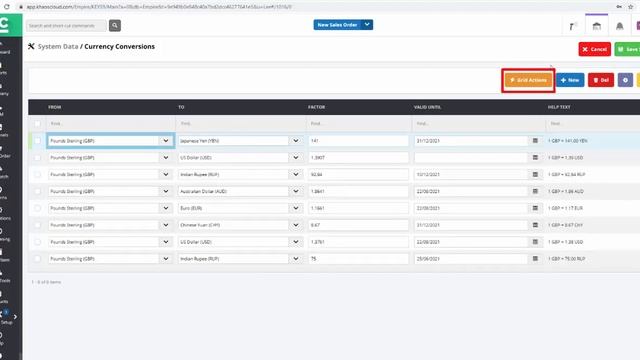Viewport: 640px width, 360px height.
Task: Click the empty Valid Until field in US Dollar row
Action: click(x=471, y=158)
